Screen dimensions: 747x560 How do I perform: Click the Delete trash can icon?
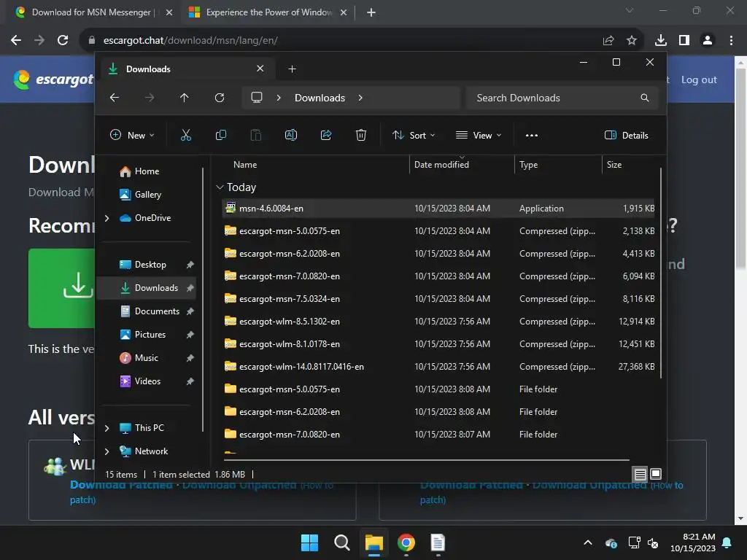(361, 135)
